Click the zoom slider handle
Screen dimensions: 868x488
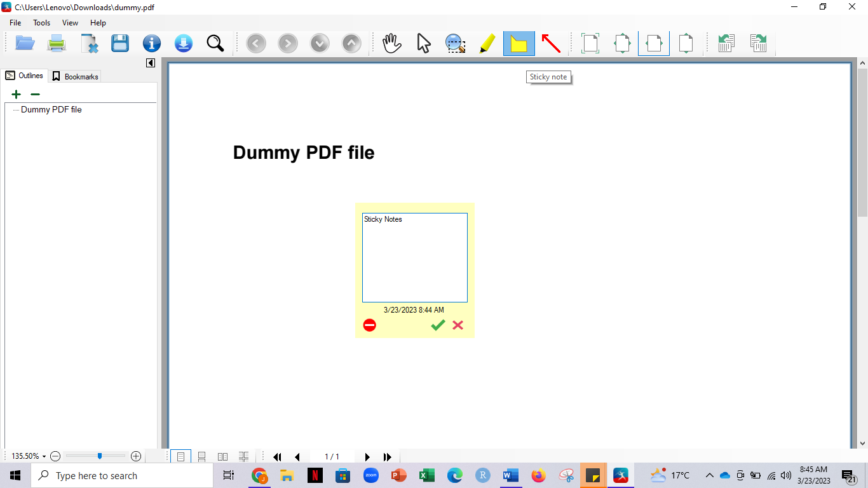point(100,456)
